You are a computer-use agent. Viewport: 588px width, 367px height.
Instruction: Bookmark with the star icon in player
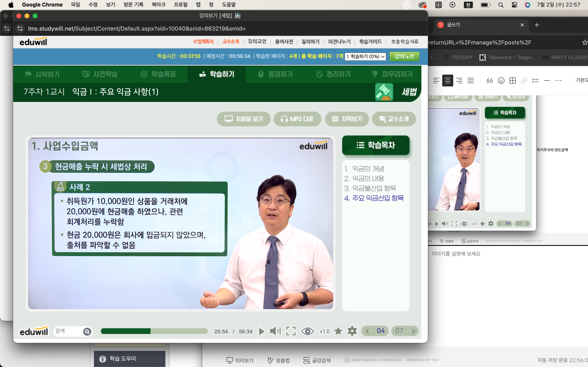coord(338,331)
